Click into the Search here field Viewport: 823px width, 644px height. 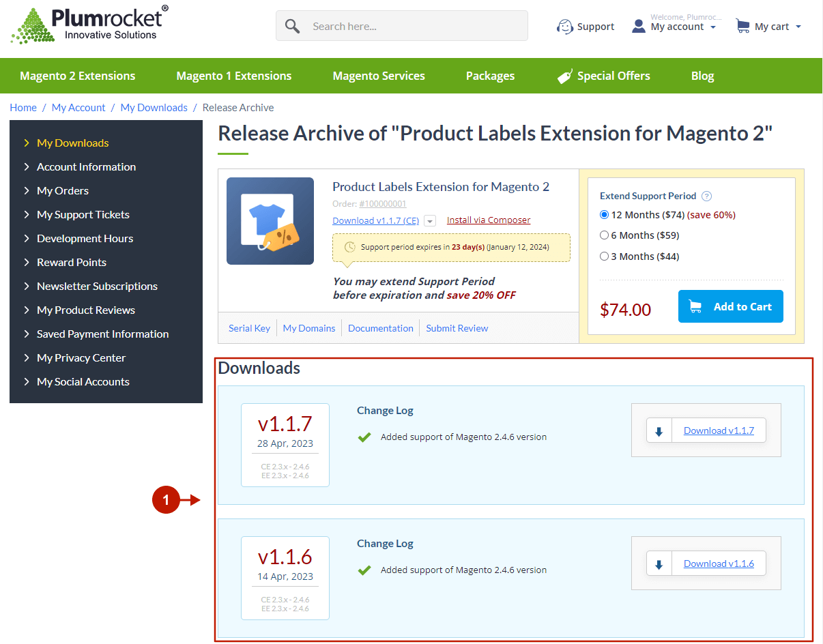402,26
